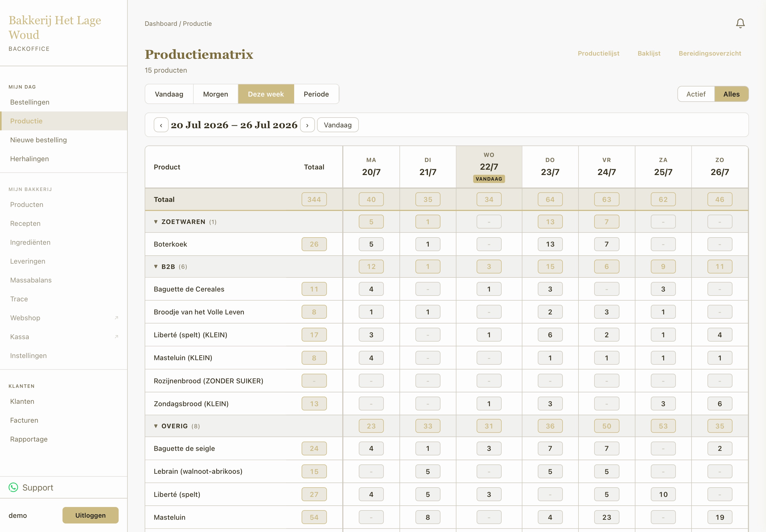Click Rozijnenbrood (ZONDER SUIKER) row name
This screenshot has height=532, width=766.
208,381
